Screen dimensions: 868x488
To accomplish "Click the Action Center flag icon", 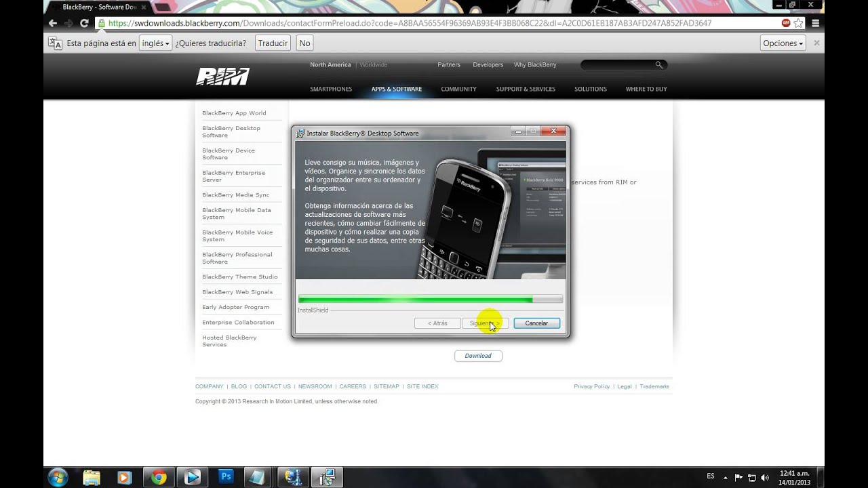I will [x=739, y=477].
